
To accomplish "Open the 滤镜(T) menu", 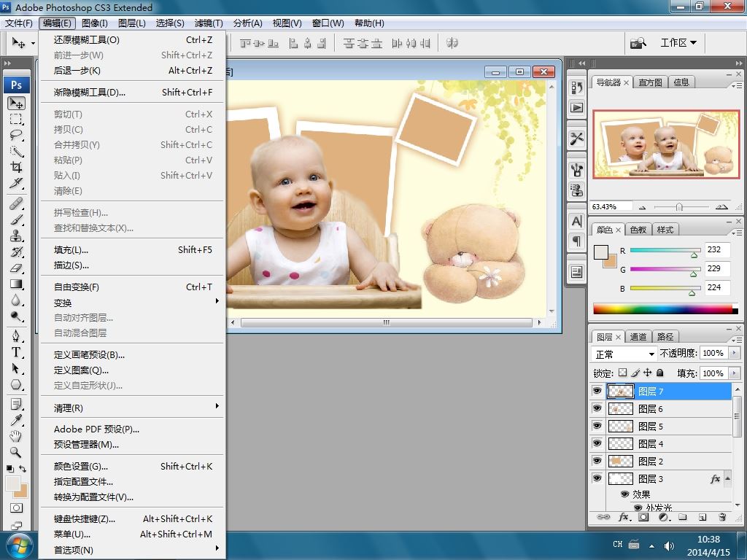I will pyautogui.click(x=209, y=23).
